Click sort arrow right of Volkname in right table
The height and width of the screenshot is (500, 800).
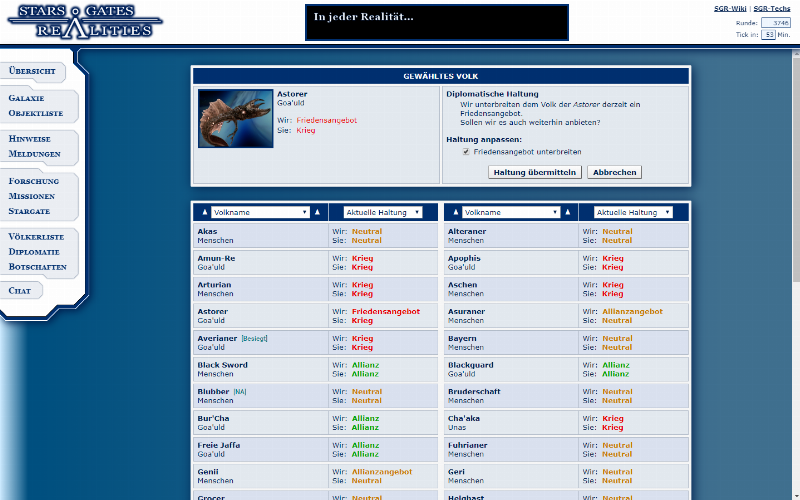coord(568,212)
